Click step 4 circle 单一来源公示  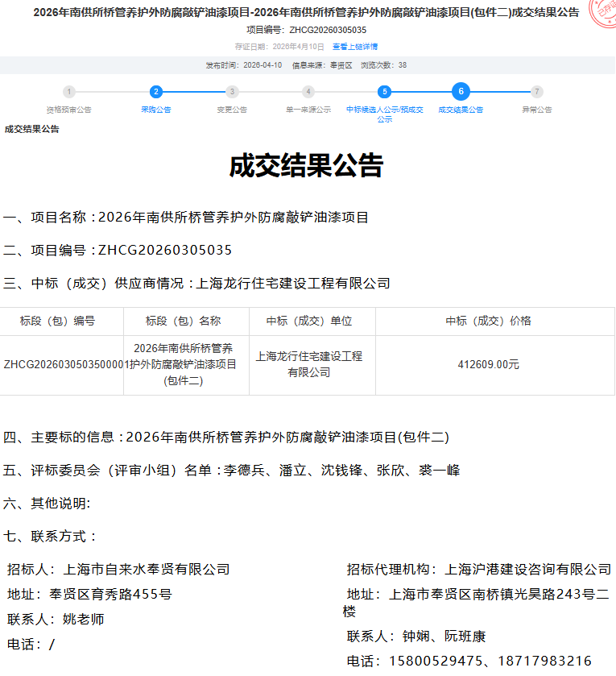[308, 92]
